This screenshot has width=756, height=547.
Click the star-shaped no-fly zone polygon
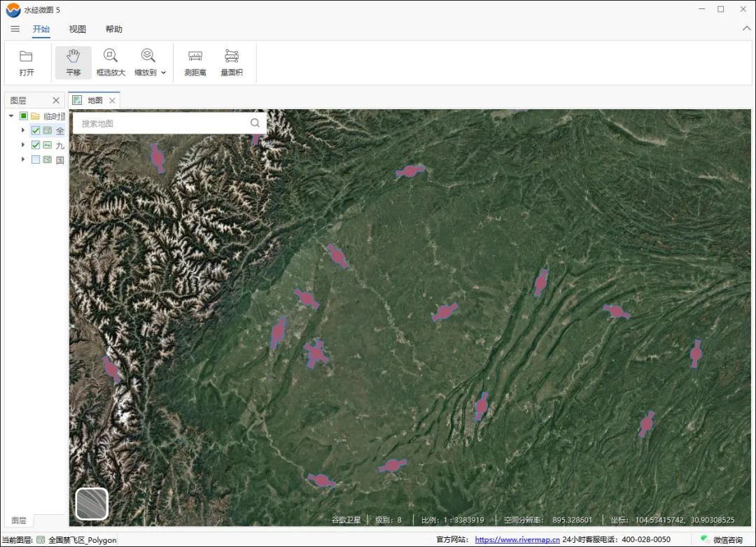pyautogui.click(x=316, y=354)
